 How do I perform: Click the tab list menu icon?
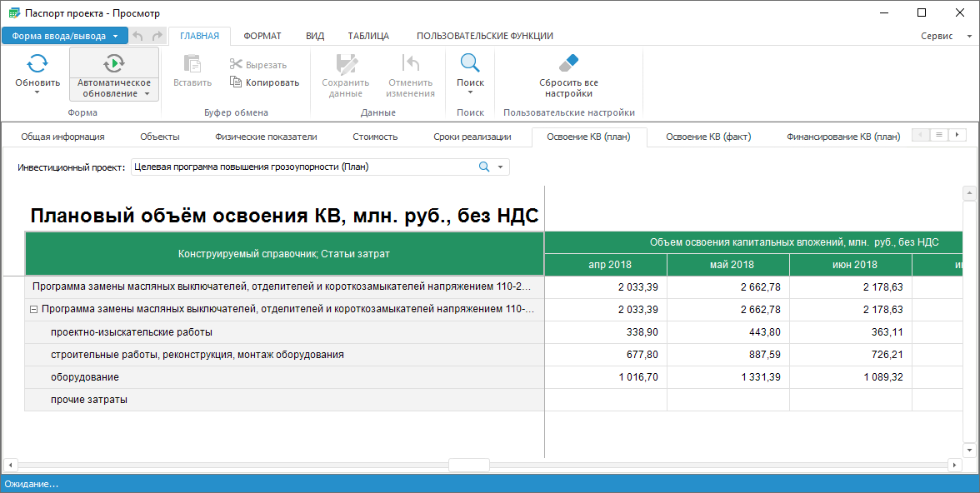click(938, 134)
